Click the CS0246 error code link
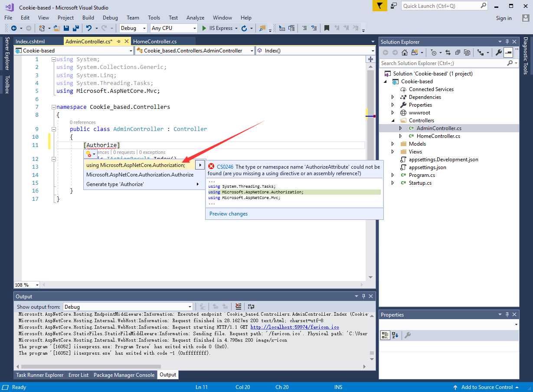This screenshot has height=392, width=533. point(225,167)
